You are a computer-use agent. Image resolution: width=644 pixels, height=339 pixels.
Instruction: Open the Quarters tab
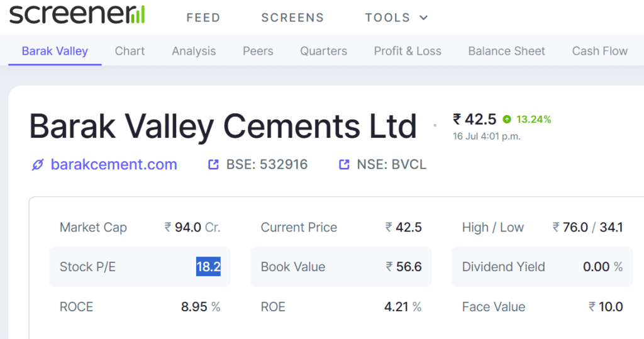[324, 51]
